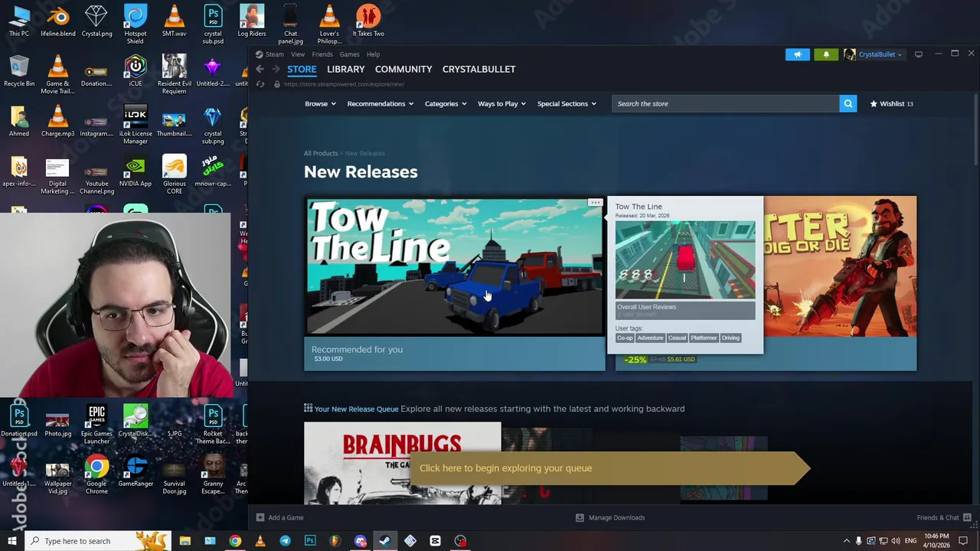The image size is (980, 551).
Task: Expand the Categories dropdown
Action: pos(446,103)
